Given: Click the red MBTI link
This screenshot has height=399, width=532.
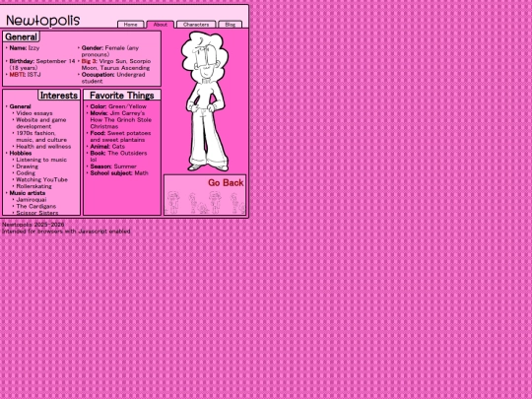Looking at the screenshot, I should coord(17,74).
